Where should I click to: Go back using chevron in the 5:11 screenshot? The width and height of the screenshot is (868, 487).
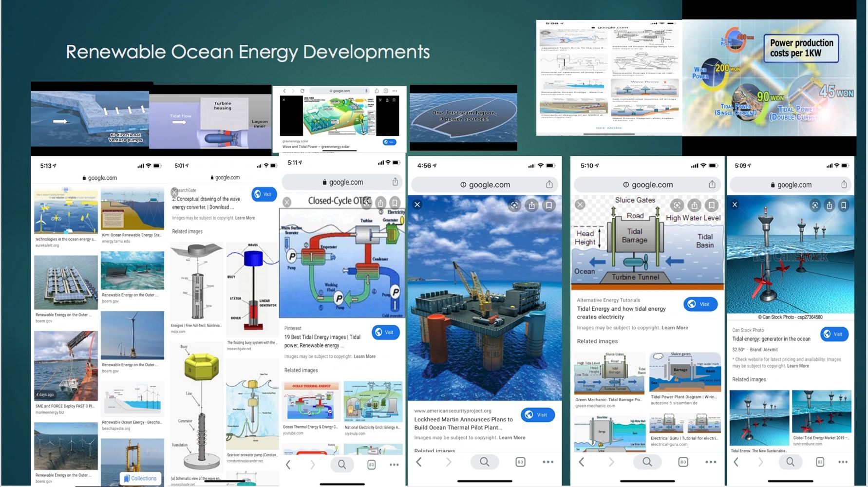tap(288, 465)
